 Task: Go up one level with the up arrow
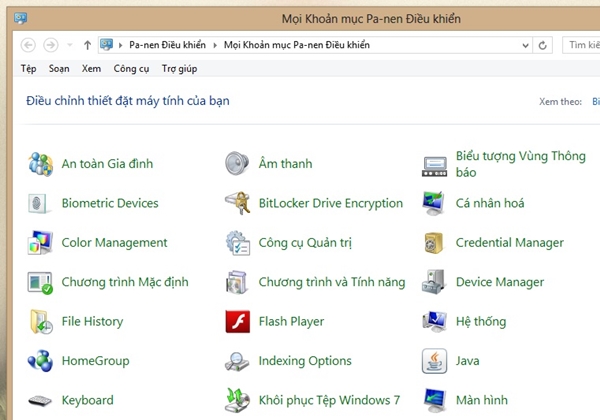click(x=87, y=45)
